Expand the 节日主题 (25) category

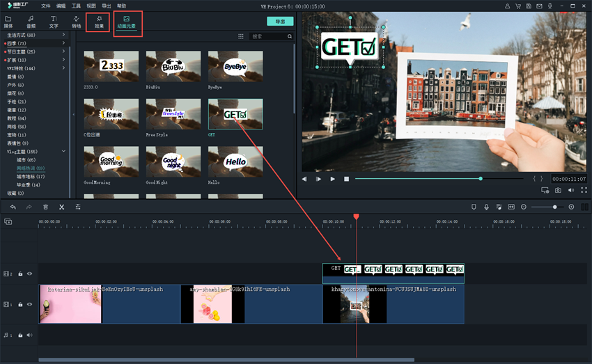[63, 52]
